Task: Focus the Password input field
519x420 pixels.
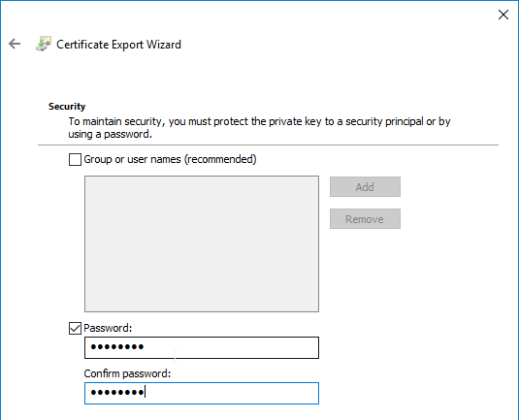Action: tap(202, 347)
